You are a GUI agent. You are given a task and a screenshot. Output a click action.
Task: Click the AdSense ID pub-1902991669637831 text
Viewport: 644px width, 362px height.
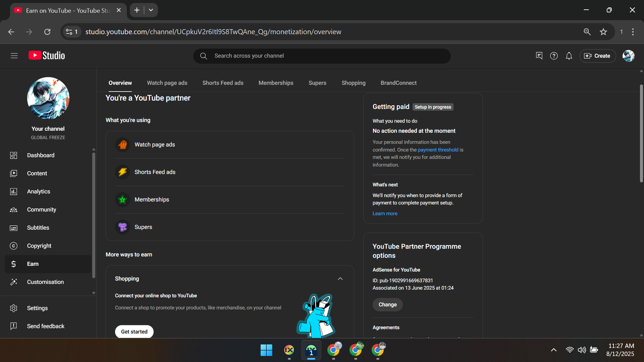[x=403, y=281]
